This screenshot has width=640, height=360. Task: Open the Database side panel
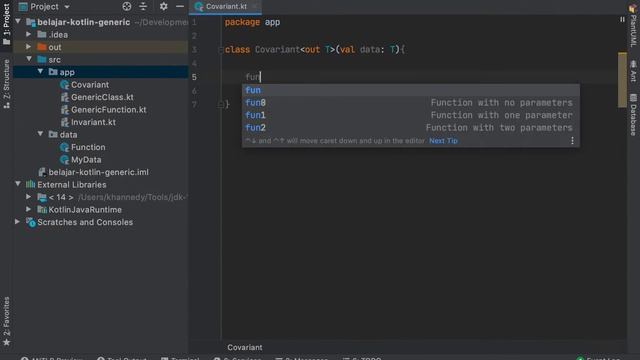[x=633, y=114]
